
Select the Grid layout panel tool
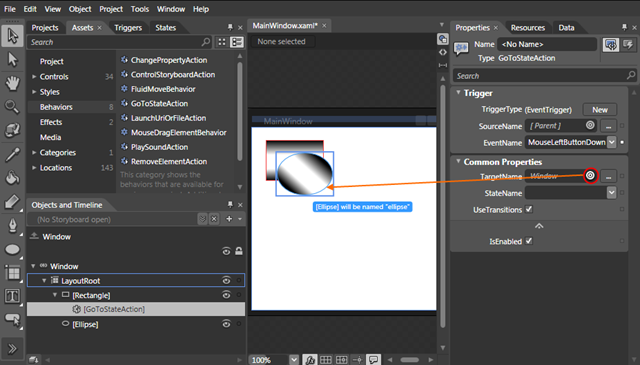tap(12, 273)
